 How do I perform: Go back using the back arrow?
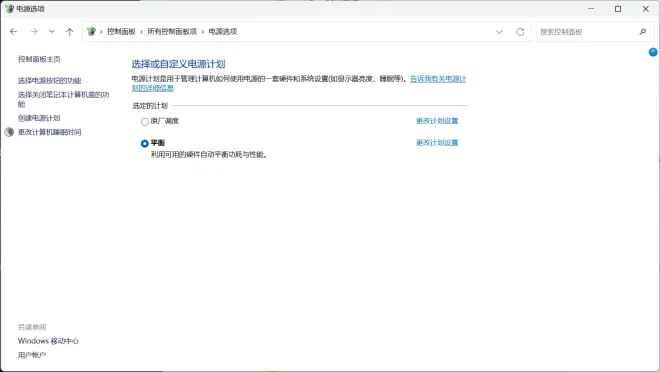[x=13, y=32]
